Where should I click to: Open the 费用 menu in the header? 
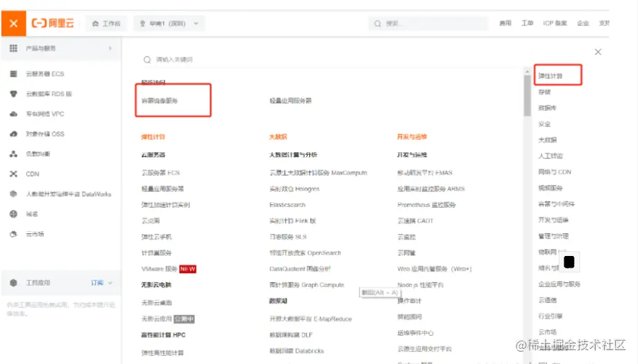point(505,23)
